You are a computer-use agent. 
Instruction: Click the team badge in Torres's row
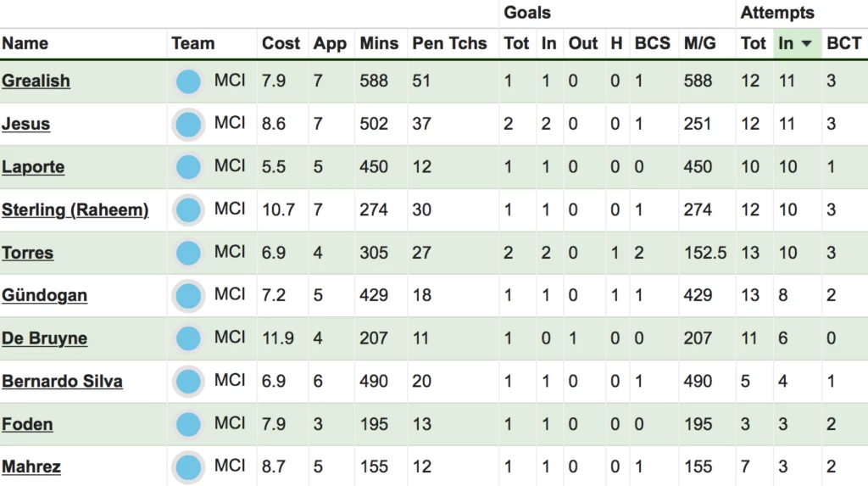pyautogui.click(x=188, y=253)
